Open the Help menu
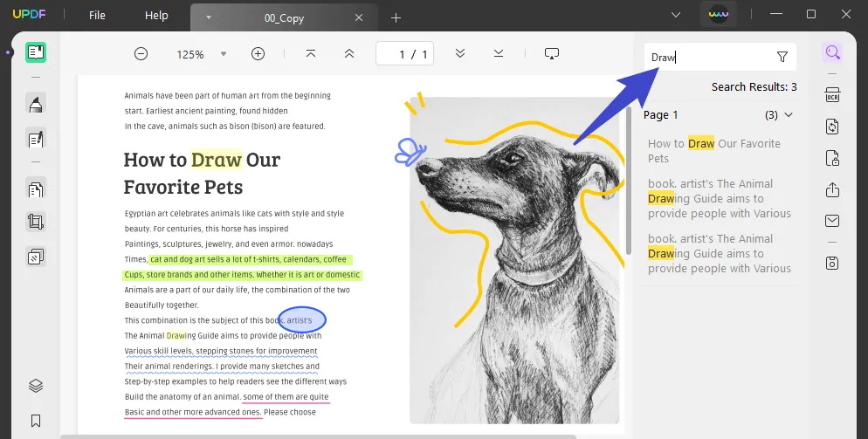The image size is (868, 439). coord(156,16)
